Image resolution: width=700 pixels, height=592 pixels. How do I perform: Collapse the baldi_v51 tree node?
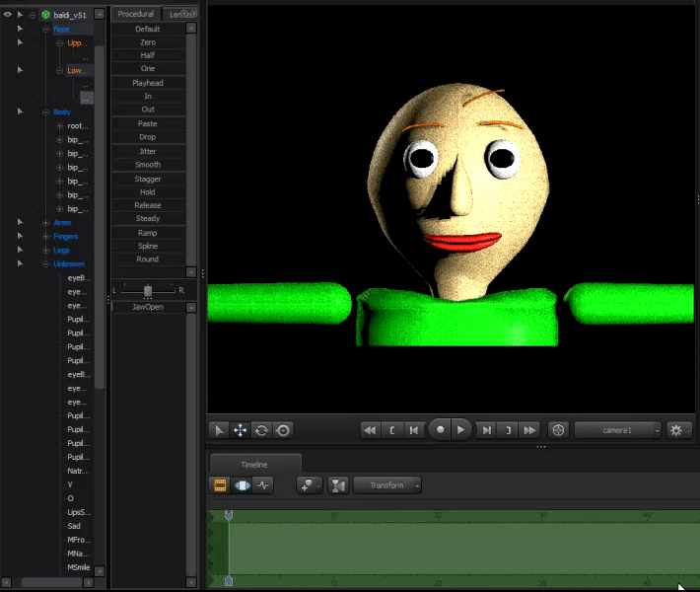pos(32,15)
